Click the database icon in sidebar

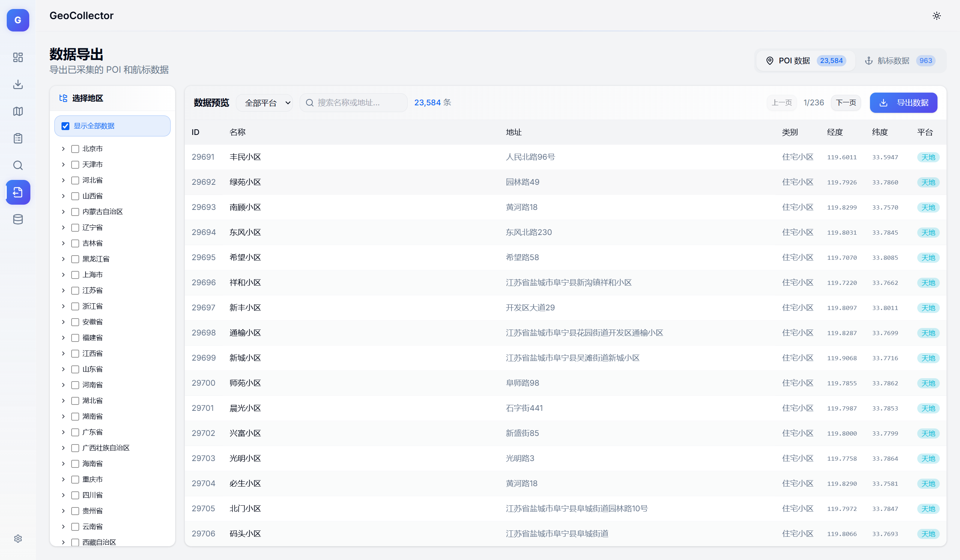pyautogui.click(x=18, y=219)
